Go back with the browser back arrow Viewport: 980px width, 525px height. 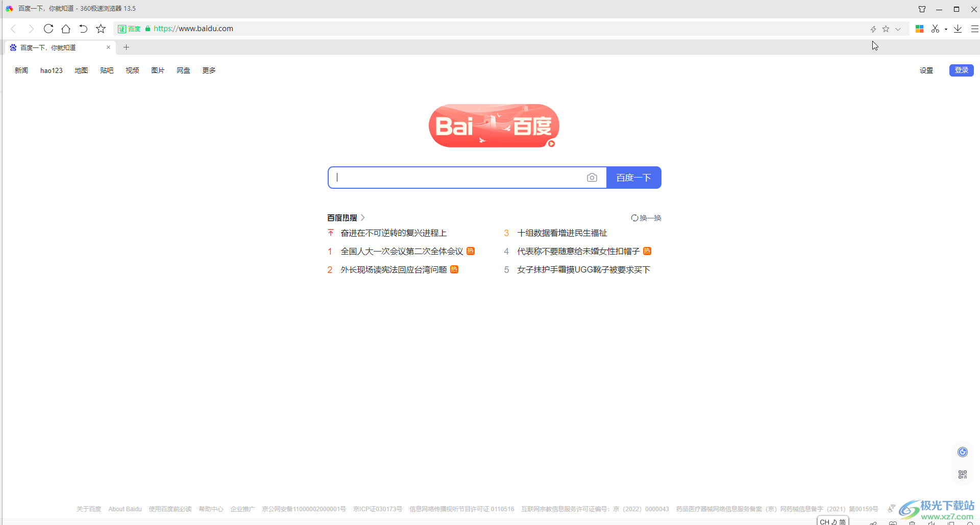pyautogui.click(x=14, y=29)
